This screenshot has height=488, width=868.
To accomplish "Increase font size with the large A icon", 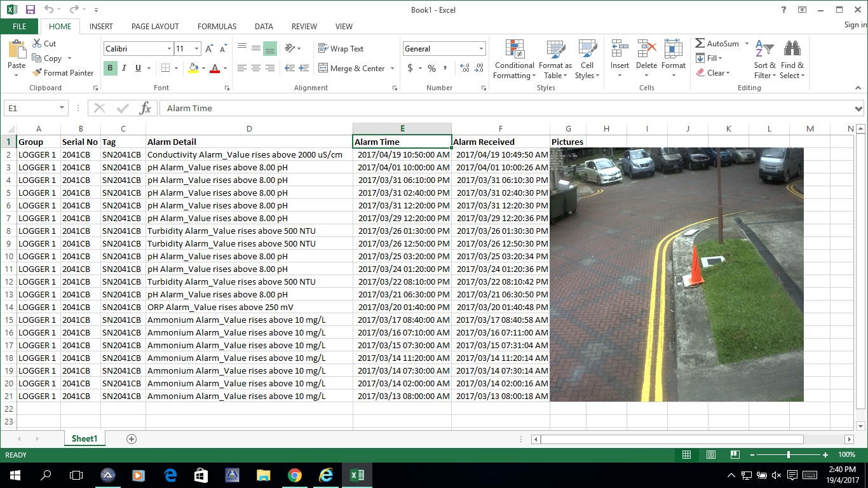I will coord(209,49).
